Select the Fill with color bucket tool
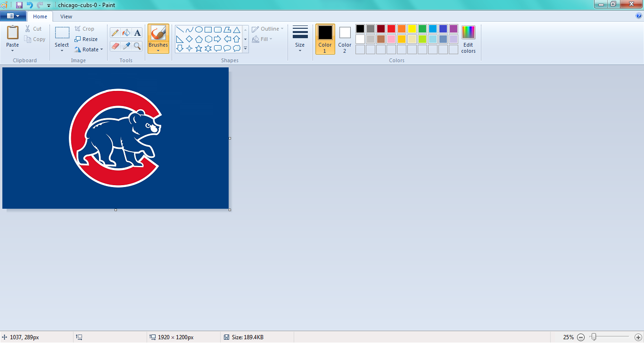 point(126,33)
